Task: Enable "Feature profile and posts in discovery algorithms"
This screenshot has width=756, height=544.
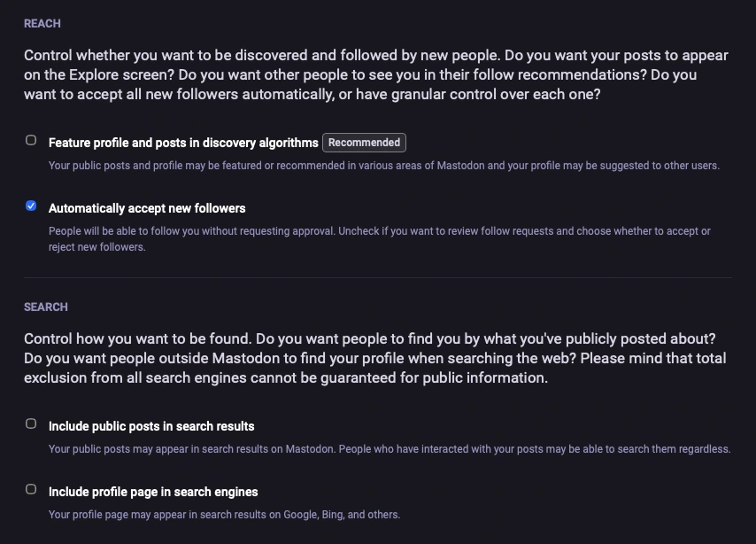Action: click(x=30, y=139)
